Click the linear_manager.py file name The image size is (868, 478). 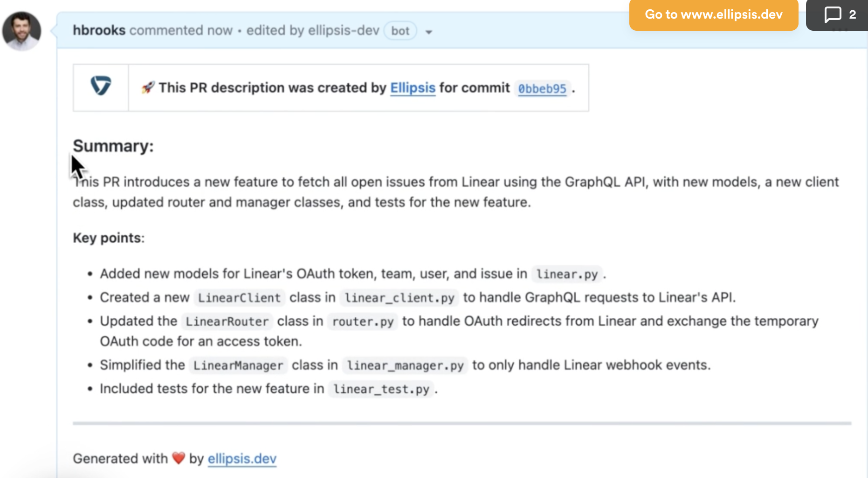(x=405, y=365)
